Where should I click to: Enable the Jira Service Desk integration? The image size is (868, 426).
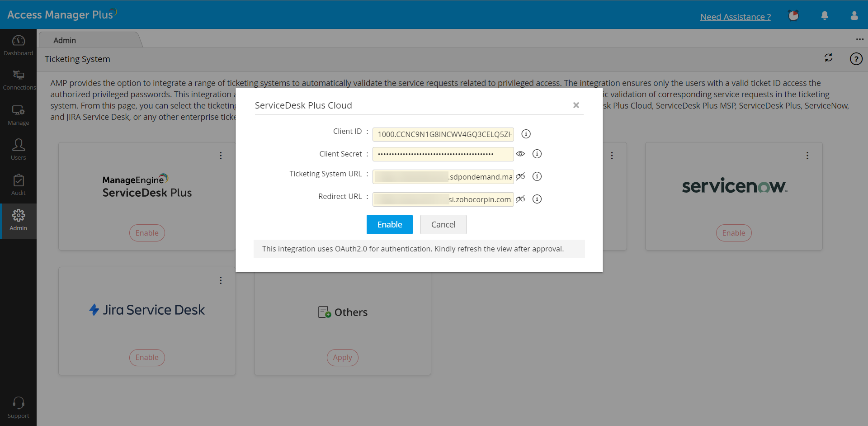tap(147, 357)
